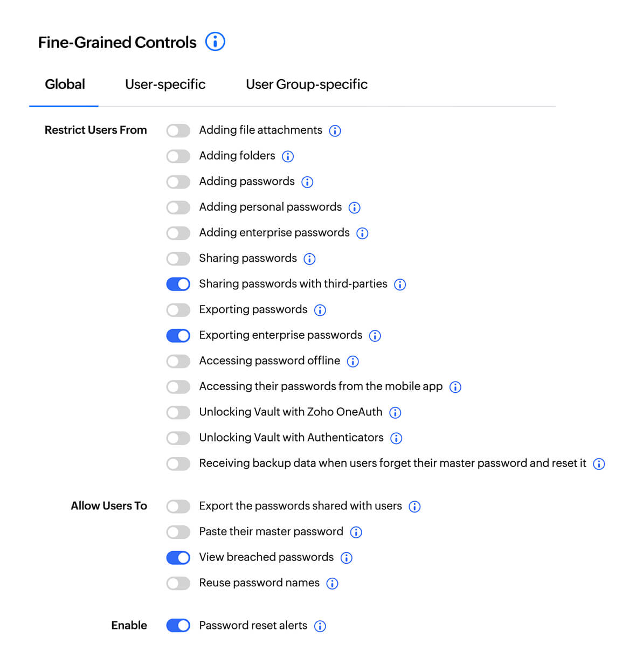Turn off Exporting enterprise passwords toggle
Screen dimensions: 636x672
pos(178,335)
